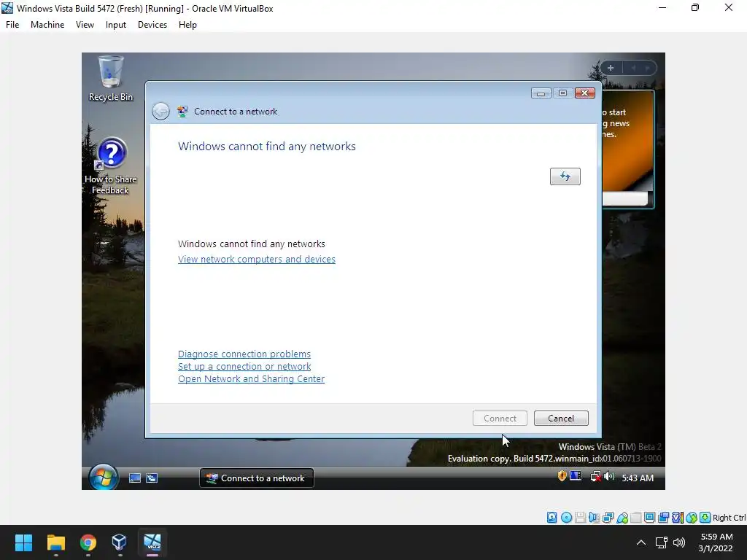747x560 pixels.
Task: Click the disconnected network tray icon in Vista
Action: click(x=595, y=477)
